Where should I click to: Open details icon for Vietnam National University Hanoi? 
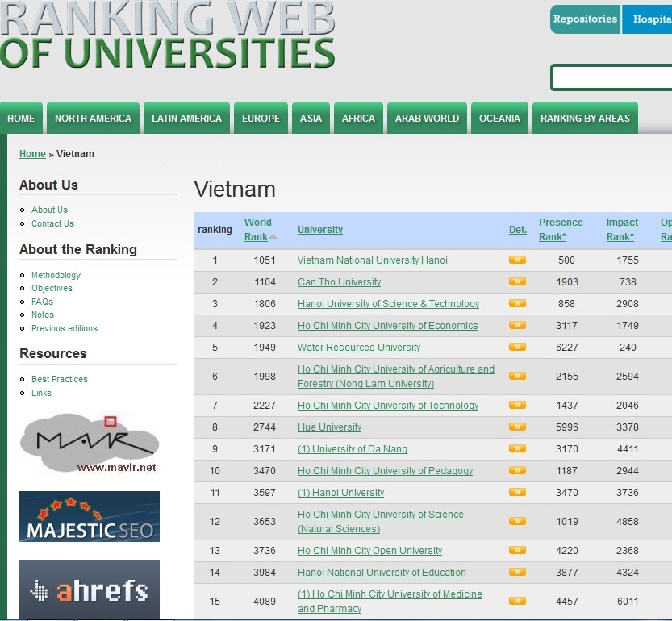coord(517,260)
